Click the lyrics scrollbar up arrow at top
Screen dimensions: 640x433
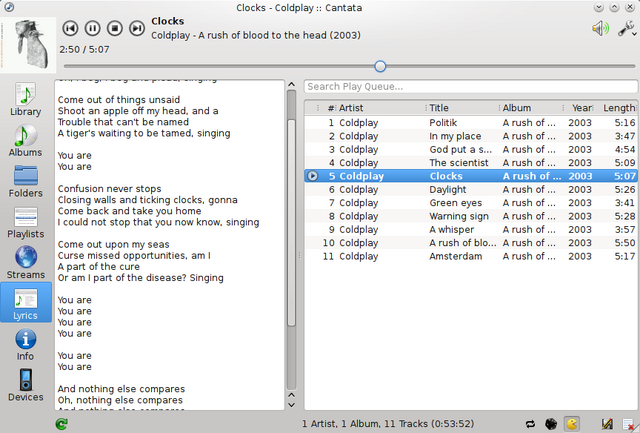[291, 84]
